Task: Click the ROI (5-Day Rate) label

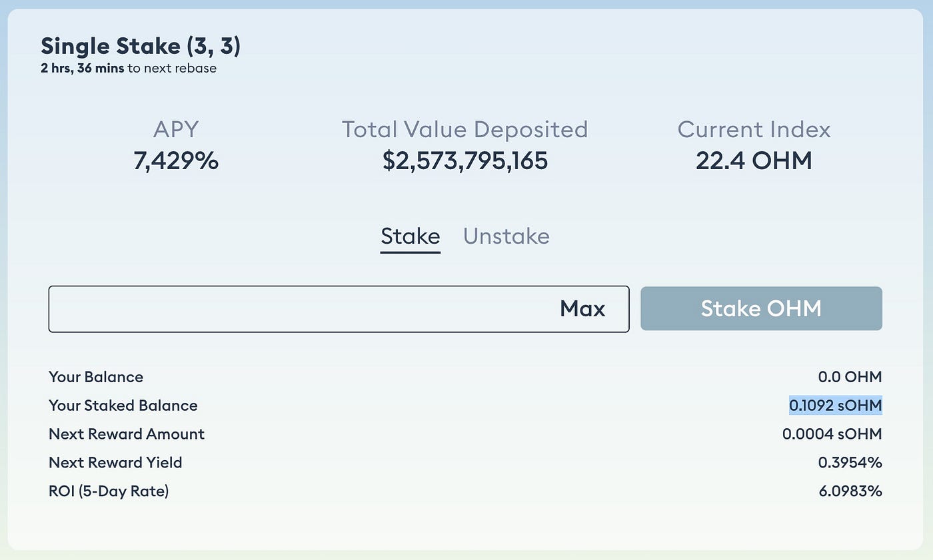Action: click(109, 491)
